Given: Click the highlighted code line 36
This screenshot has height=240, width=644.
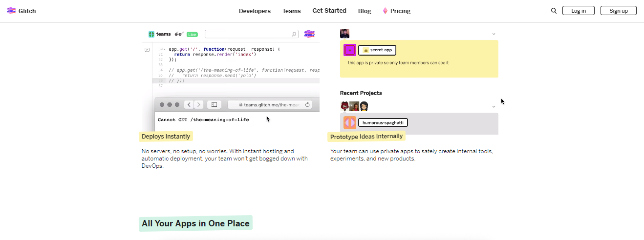Looking at the screenshot, I should pos(236,80).
